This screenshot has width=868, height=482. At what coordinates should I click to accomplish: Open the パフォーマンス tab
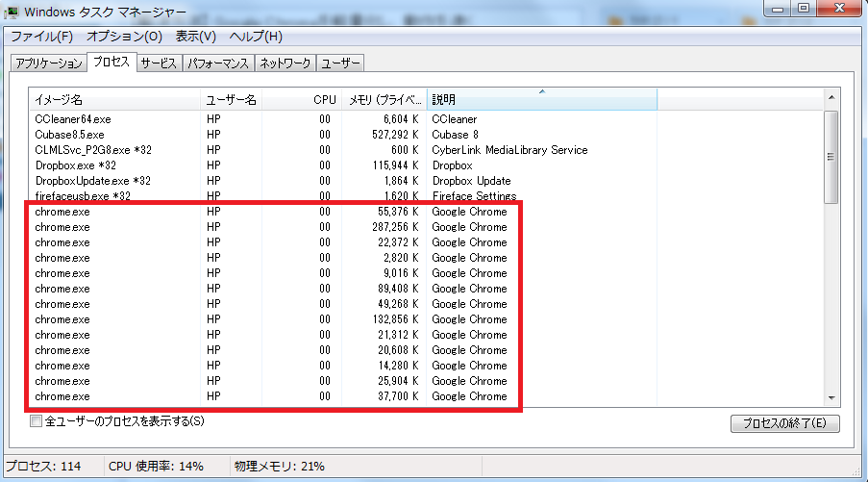(x=218, y=63)
